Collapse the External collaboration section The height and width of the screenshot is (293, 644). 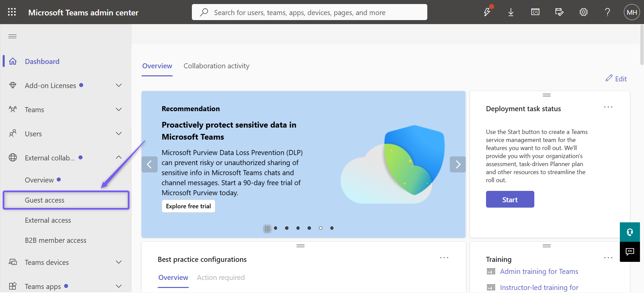(x=119, y=157)
